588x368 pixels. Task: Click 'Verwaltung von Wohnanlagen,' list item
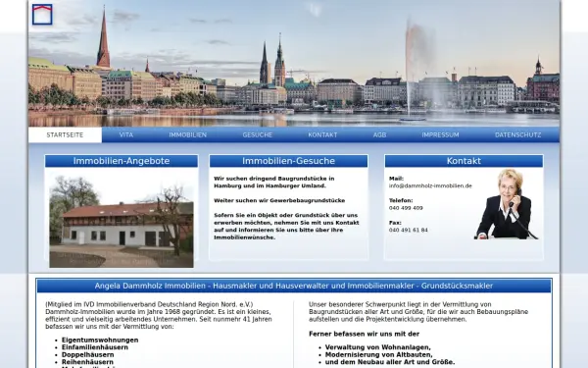click(x=378, y=347)
